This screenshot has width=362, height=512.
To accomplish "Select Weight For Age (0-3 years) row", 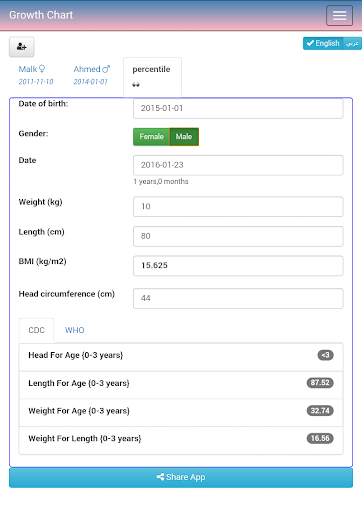I will pos(181,413).
